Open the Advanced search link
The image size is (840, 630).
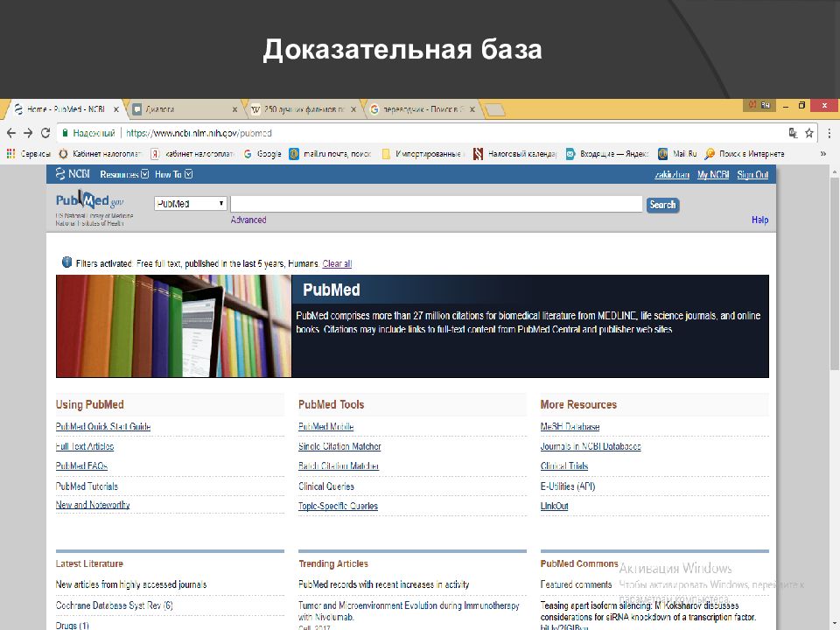click(x=248, y=220)
